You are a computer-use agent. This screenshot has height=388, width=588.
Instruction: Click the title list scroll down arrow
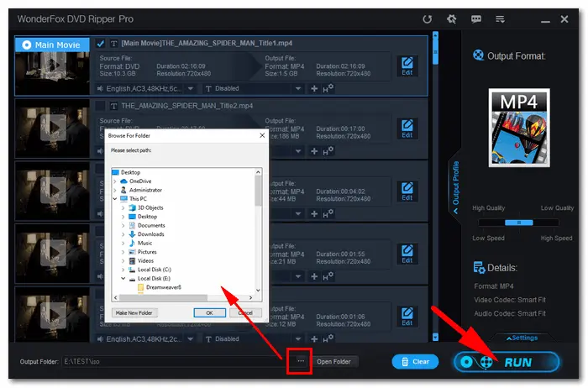coord(435,338)
